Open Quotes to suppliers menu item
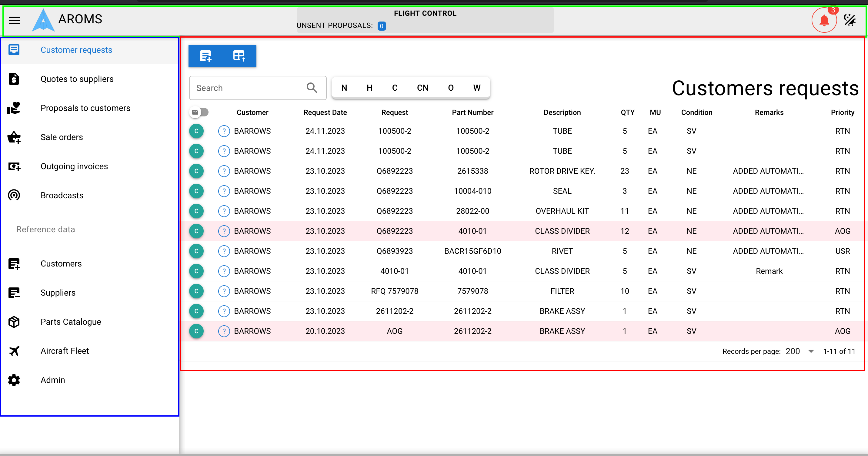 pyautogui.click(x=77, y=79)
